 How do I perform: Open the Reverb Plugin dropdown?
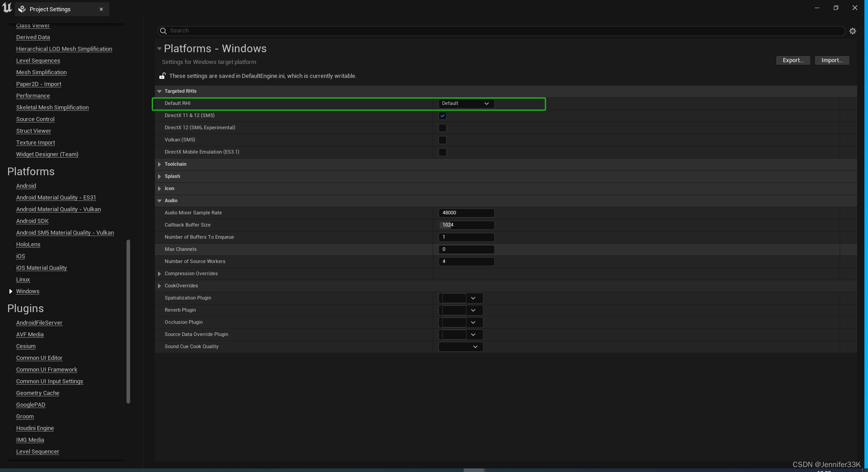click(x=461, y=310)
